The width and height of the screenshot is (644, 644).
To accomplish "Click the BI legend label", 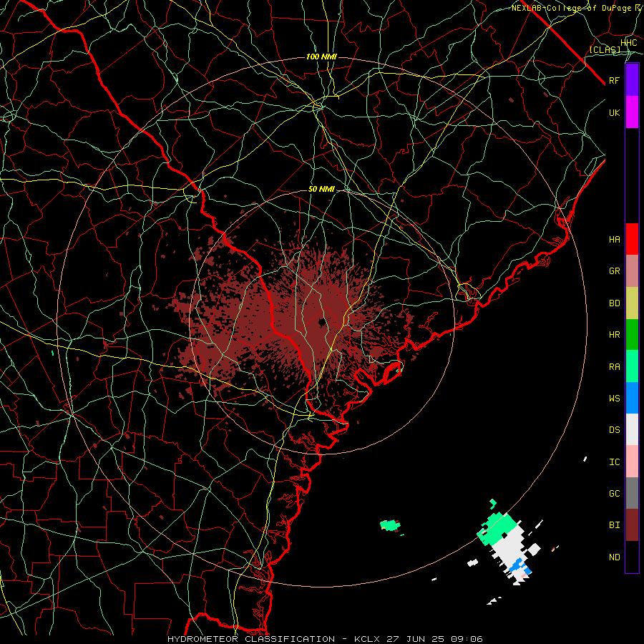I will tap(615, 525).
